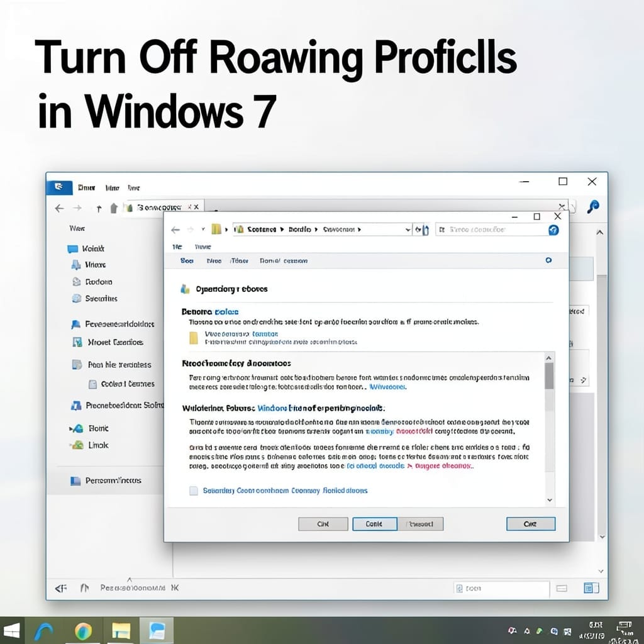Click the back arrow in the front dialog
This screenshot has width=644, height=644.
coord(175,230)
